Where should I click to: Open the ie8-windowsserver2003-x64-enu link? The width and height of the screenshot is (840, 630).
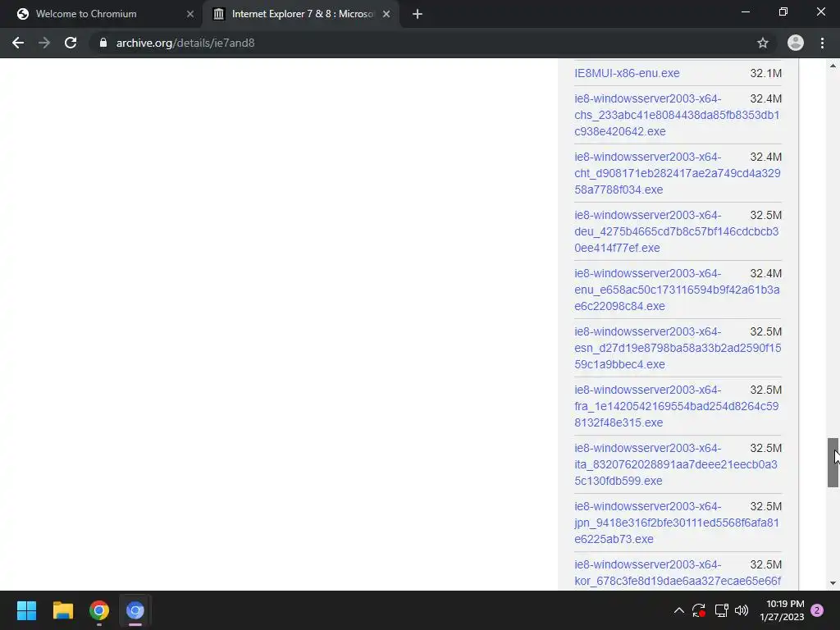[677, 290]
